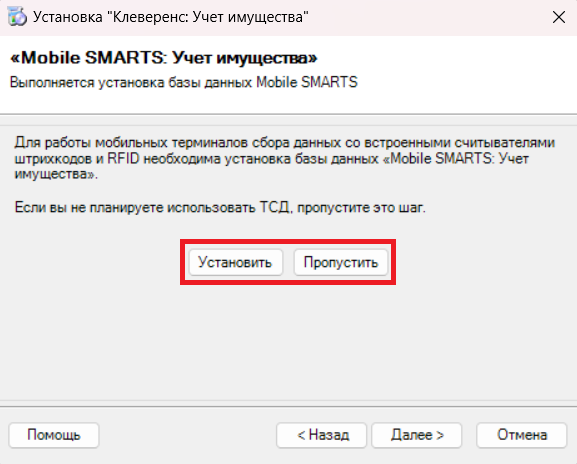577x464 pixels.
Task: Click the white header banner's empty area
Action: click(460, 74)
